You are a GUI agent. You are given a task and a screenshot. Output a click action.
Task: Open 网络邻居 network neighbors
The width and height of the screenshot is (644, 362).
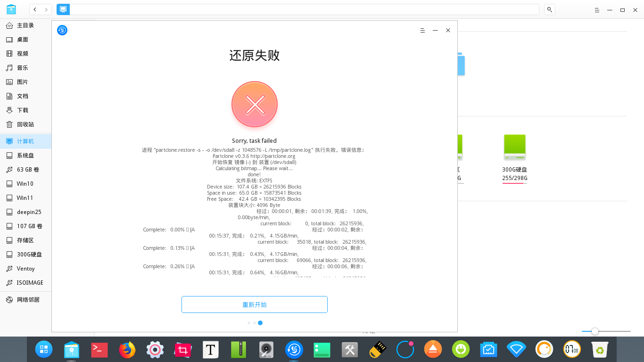coord(26,300)
